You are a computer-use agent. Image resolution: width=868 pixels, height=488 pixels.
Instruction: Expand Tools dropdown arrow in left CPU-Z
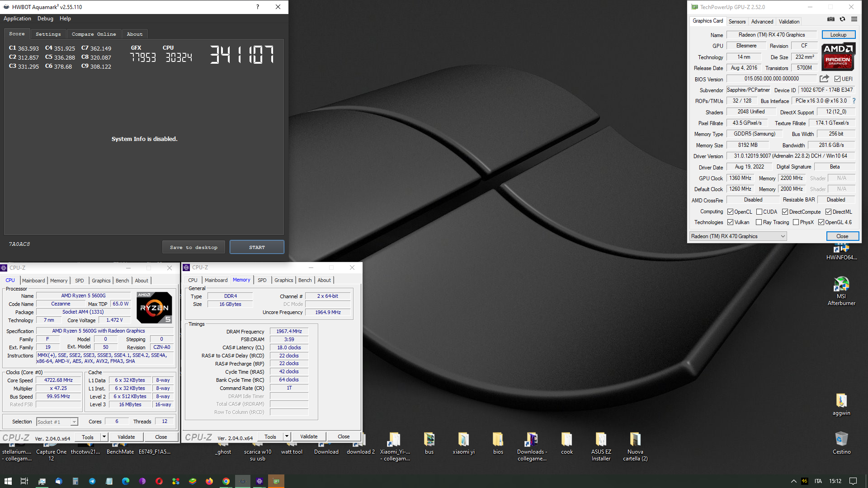(x=104, y=437)
